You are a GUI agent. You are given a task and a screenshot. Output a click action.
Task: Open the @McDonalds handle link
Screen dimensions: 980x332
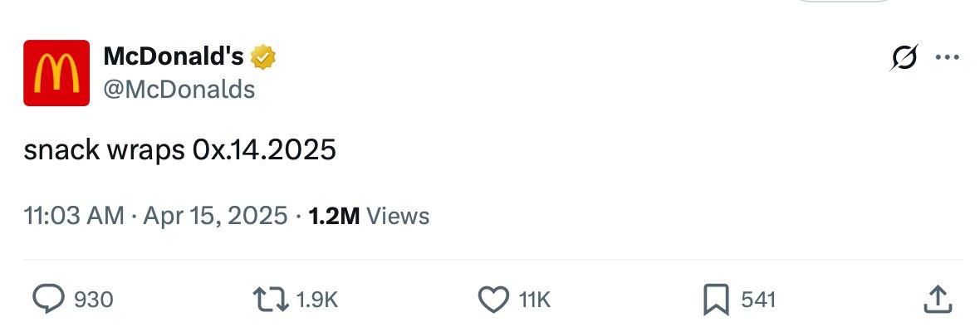tap(179, 89)
